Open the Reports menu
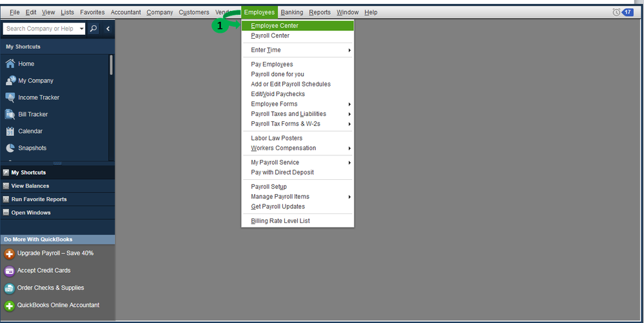Screen dimensions: 644x323 [x=320, y=12]
